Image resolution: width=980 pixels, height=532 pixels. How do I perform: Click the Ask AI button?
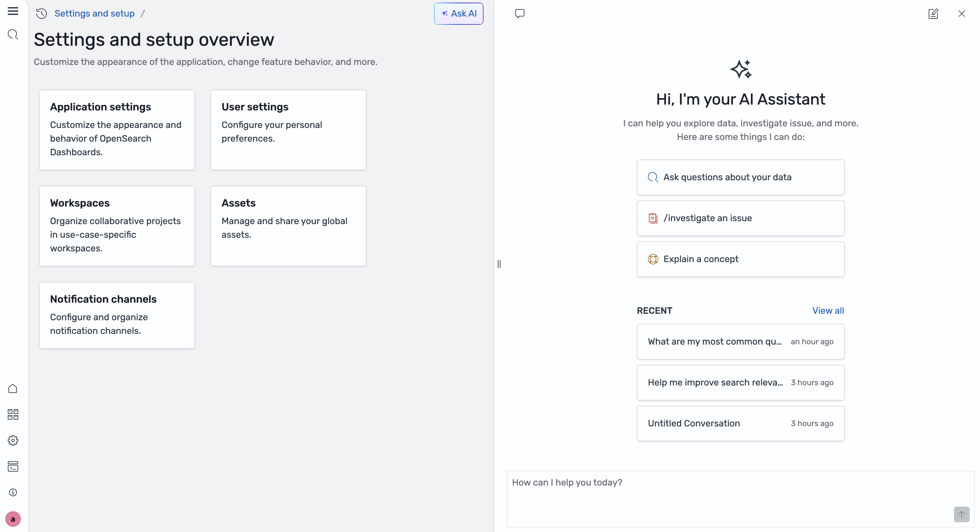[459, 14]
